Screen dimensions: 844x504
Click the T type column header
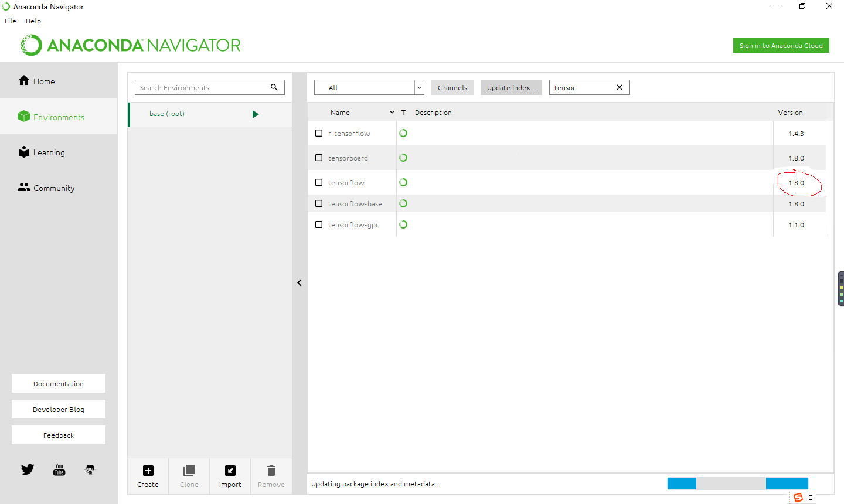[x=403, y=112]
